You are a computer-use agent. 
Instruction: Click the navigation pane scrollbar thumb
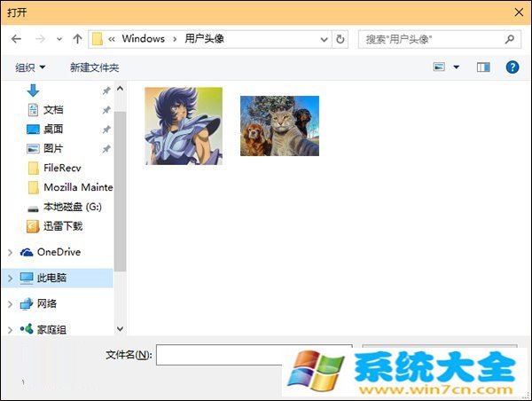[x=120, y=191]
